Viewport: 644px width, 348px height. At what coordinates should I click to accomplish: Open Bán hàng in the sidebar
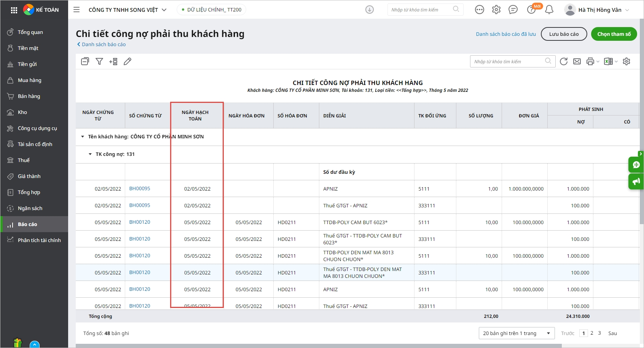pyautogui.click(x=29, y=96)
